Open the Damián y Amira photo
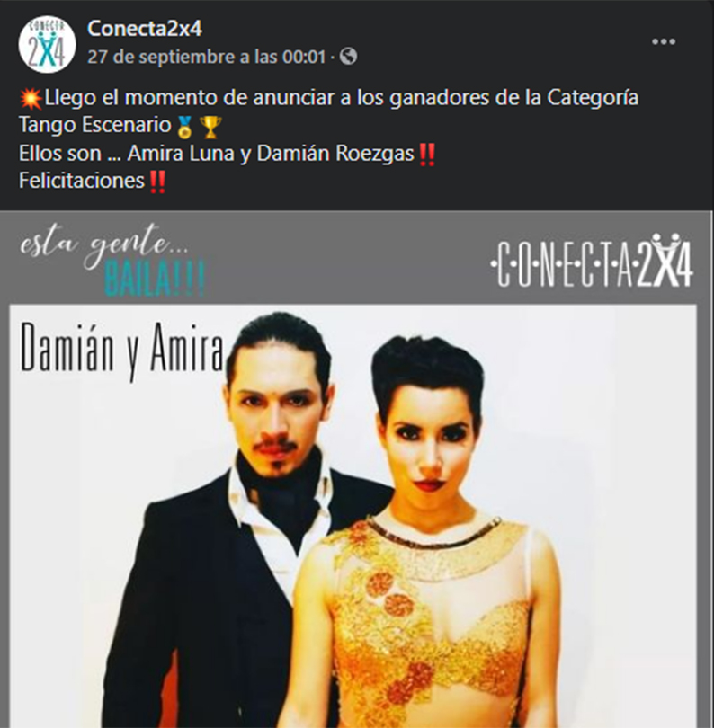The height and width of the screenshot is (728, 714). 353,515
